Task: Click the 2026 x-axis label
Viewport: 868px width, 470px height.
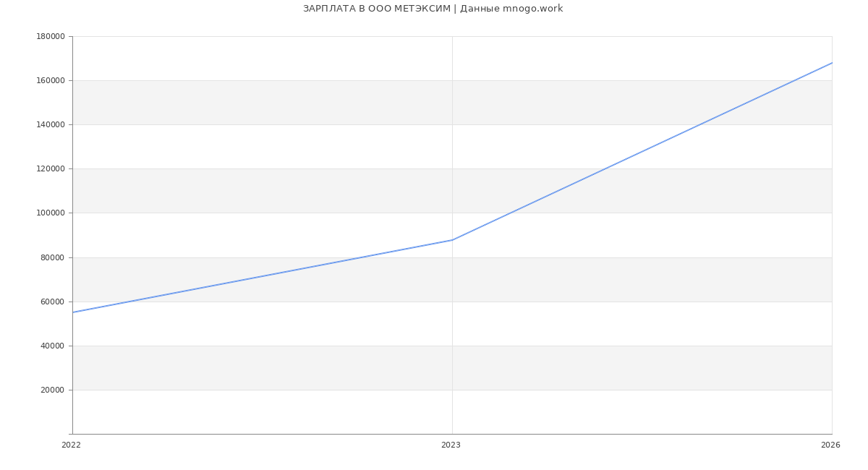Action: (830, 445)
